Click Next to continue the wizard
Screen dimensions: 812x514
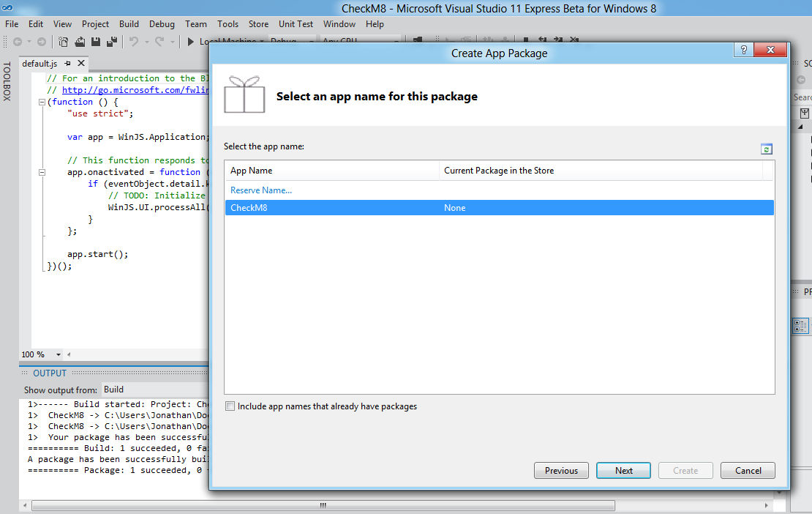click(x=623, y=471)
